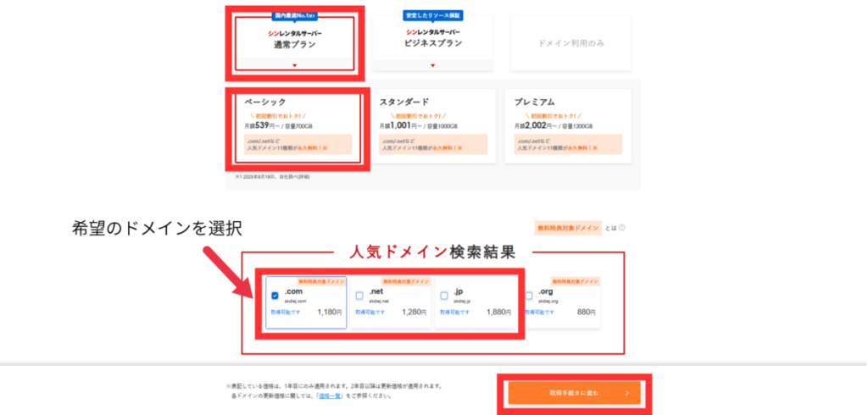Check the .net domain checkbox
Image resolution: width=868 pixels, height=415 pixels.
coord(359,296)
